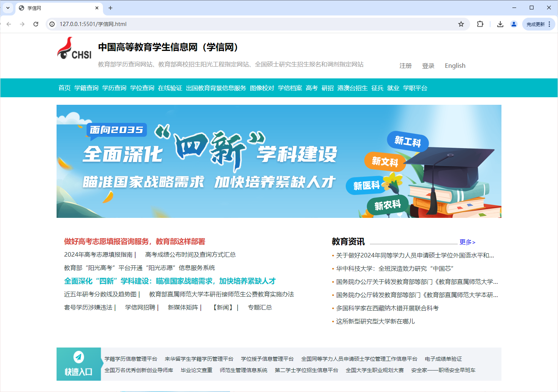
Task: Bookmark this page with the star icon
Action: (x=461, y=24)
